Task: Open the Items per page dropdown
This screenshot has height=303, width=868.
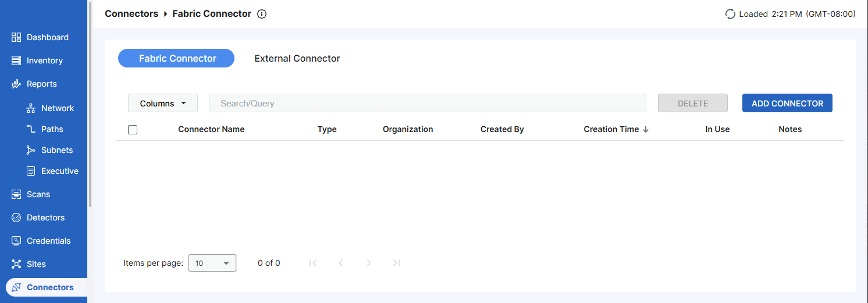Action: 212,263
